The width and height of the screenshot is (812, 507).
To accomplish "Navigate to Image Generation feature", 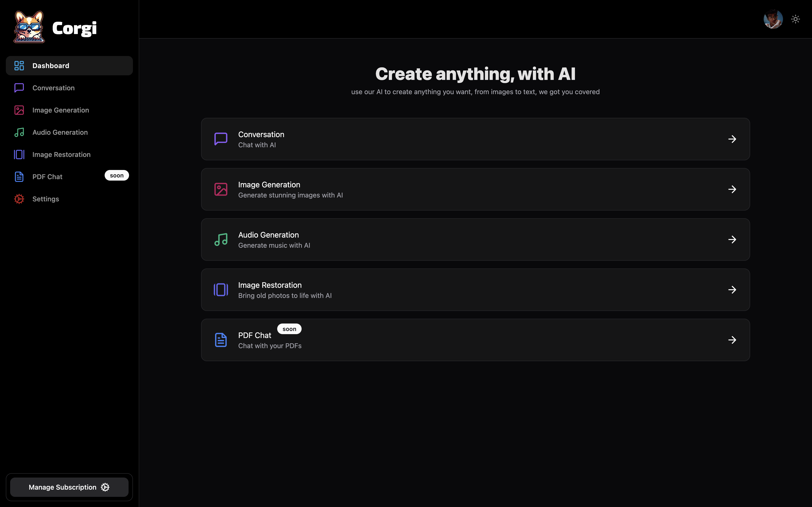I will (475, 189).
